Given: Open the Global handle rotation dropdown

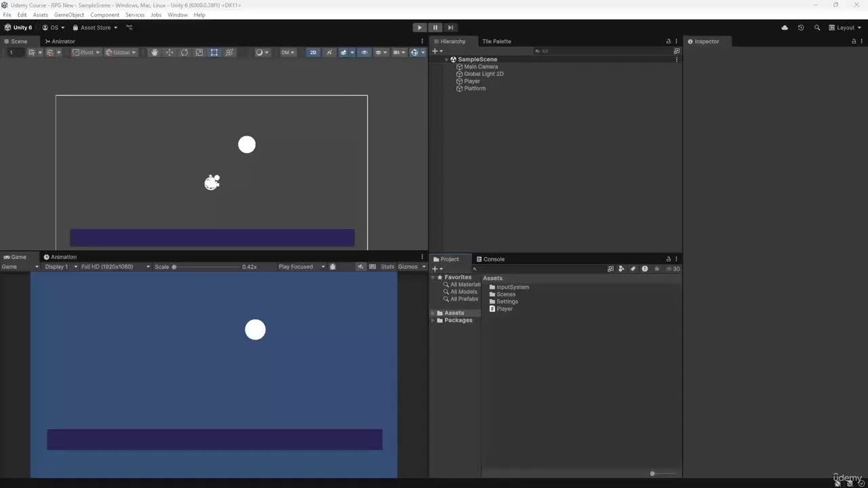Looking at the screenshot, I should click(121, 52).
